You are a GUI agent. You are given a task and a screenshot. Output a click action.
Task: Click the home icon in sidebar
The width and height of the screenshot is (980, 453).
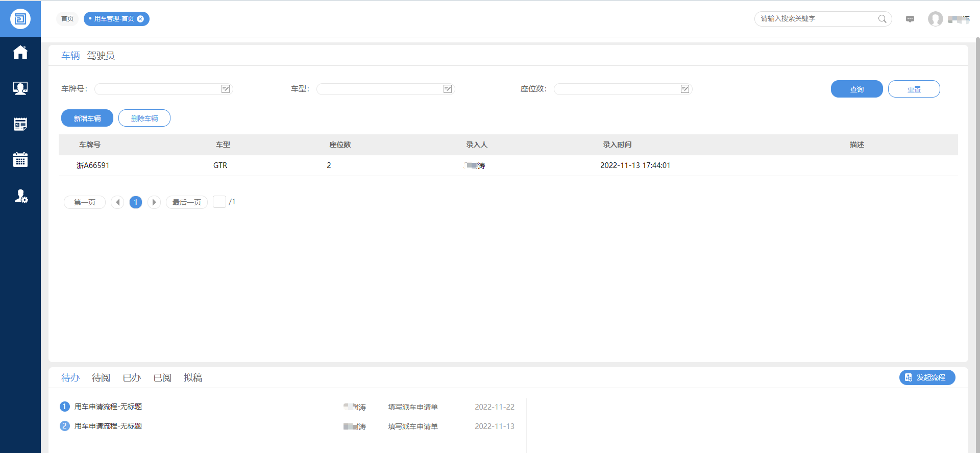(20, 53)
